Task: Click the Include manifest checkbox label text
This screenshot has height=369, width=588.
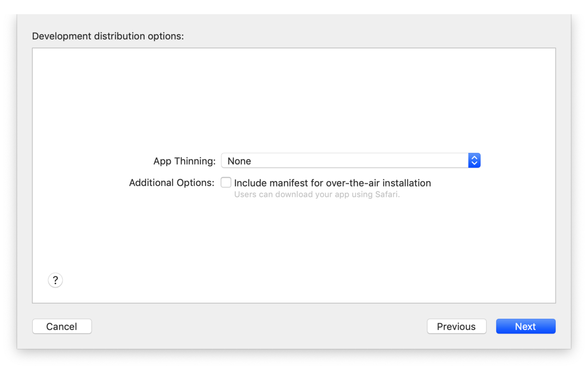Action: (x=332, y=183)
